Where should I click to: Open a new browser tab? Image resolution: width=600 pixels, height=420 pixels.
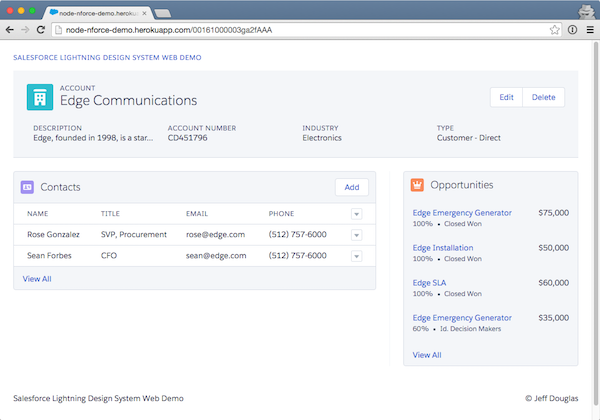point(163,13)
